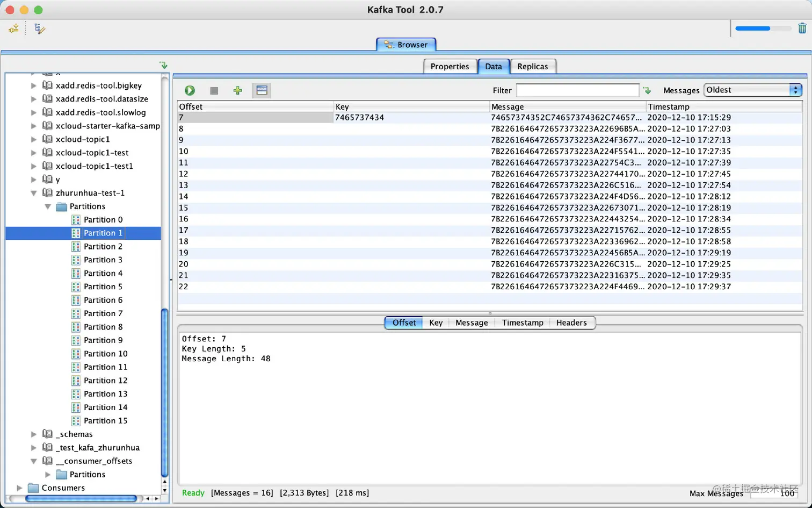Click the timestamp 2020-12-10 17:29:37

coord(689,287)
